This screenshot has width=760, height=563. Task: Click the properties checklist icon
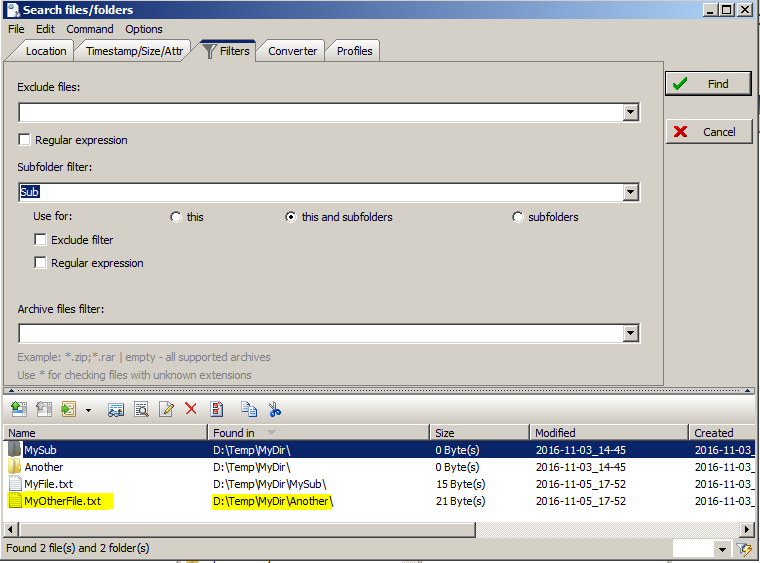point(216,409)
